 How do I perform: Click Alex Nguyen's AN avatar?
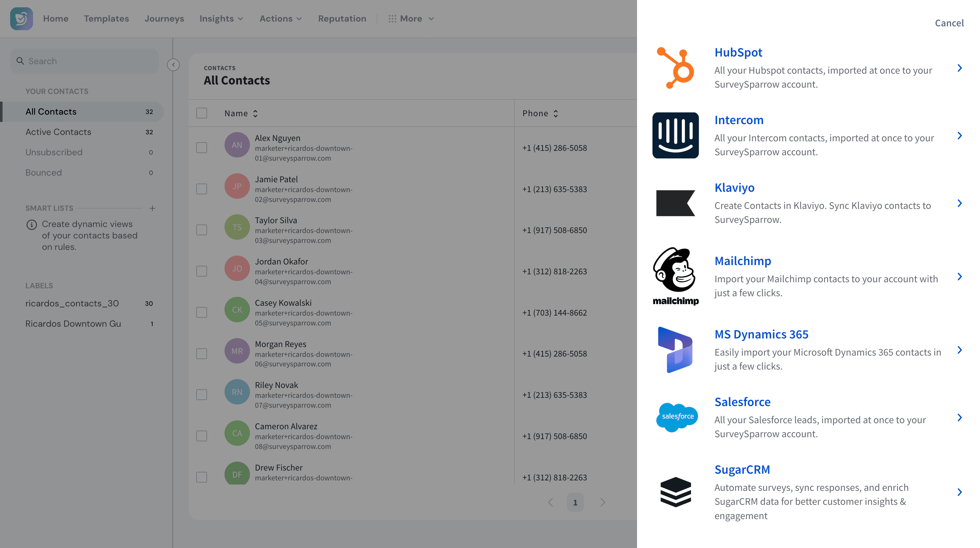pyautogui.click(x=237, y=145)
